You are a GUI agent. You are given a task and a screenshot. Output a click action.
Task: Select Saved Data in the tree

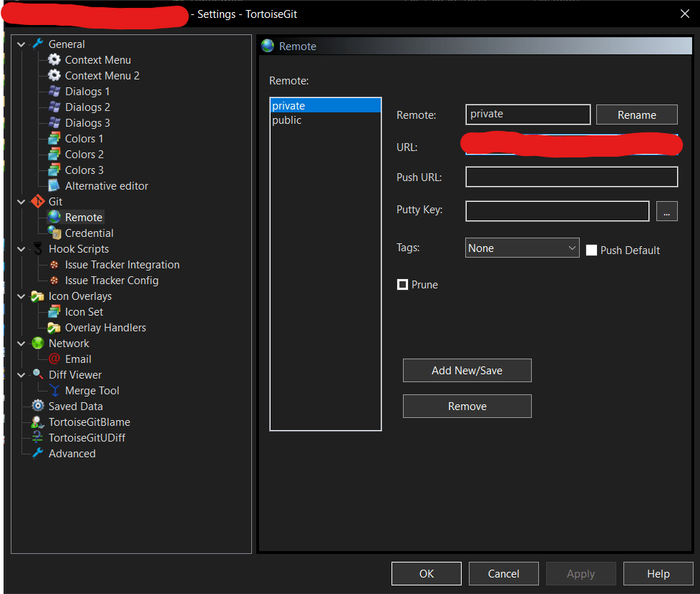pyautogui.click(x=75, y=406)
